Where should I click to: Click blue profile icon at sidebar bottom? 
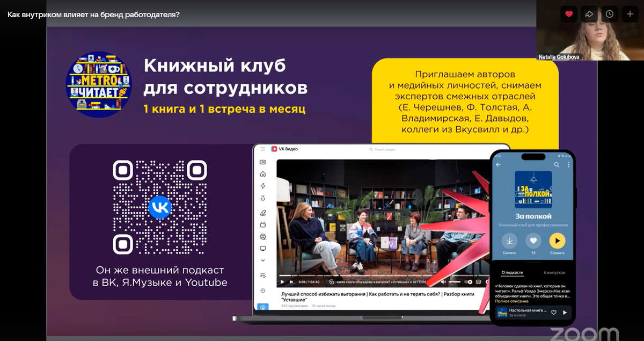263,307
